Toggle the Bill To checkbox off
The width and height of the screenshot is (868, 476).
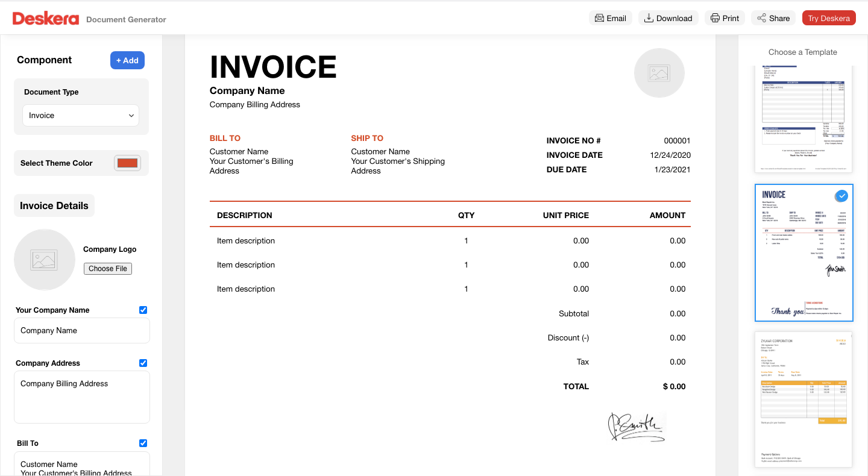click(143, 443)
